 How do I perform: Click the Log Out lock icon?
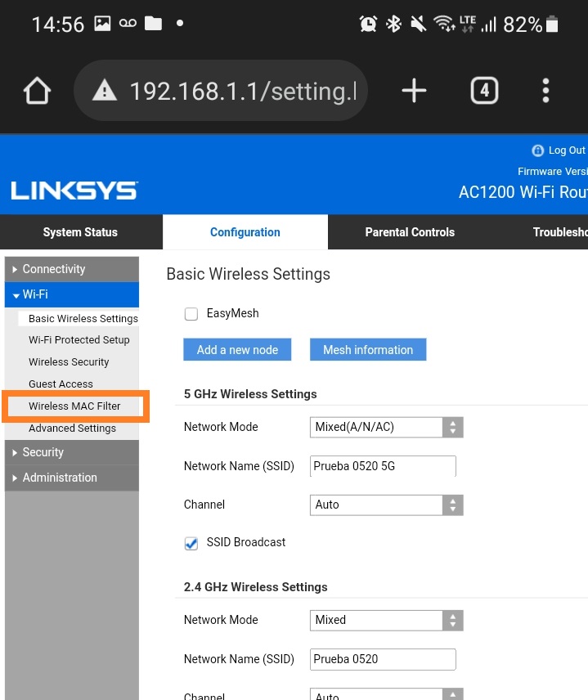click(537, 150)
